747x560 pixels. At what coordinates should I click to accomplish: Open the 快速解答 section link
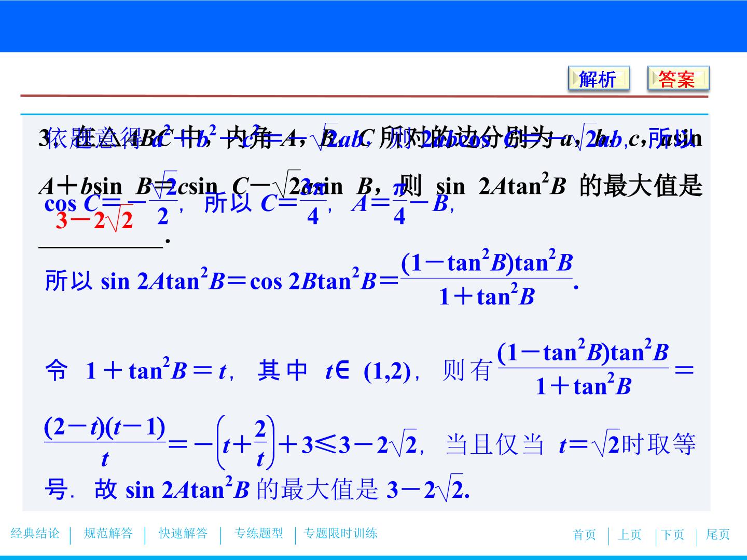(183, 534)
